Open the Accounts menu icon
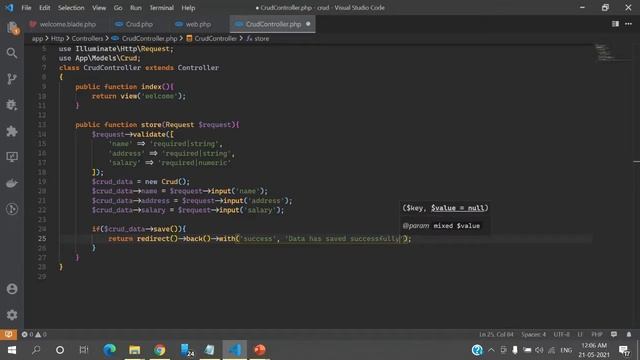Screen dimensions: 640x360 point(12,289)
